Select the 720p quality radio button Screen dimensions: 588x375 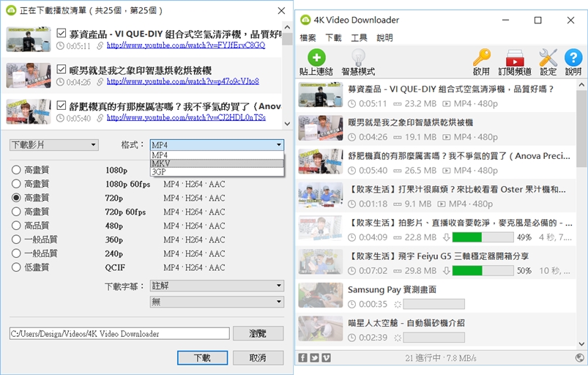(16, 198)
